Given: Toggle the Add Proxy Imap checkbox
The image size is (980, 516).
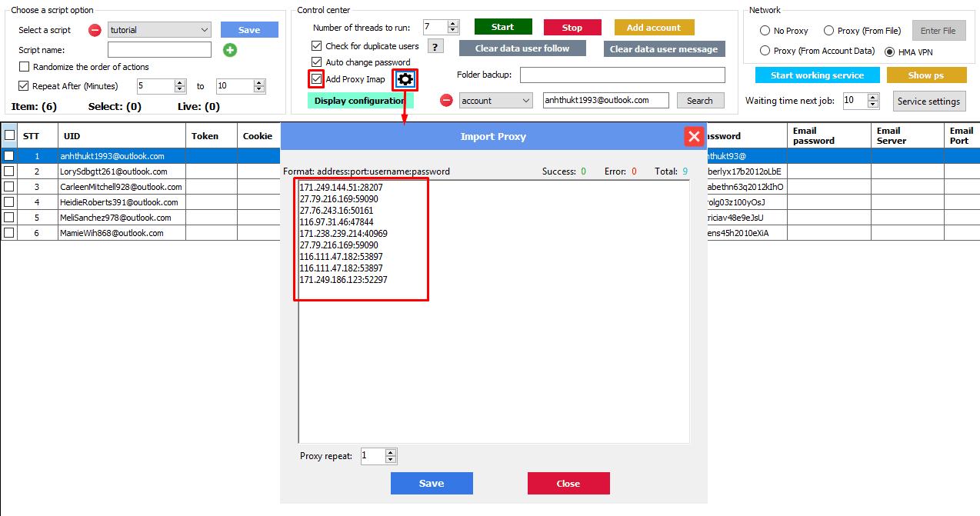Looking at the screenshot, I should click(317, 79).
